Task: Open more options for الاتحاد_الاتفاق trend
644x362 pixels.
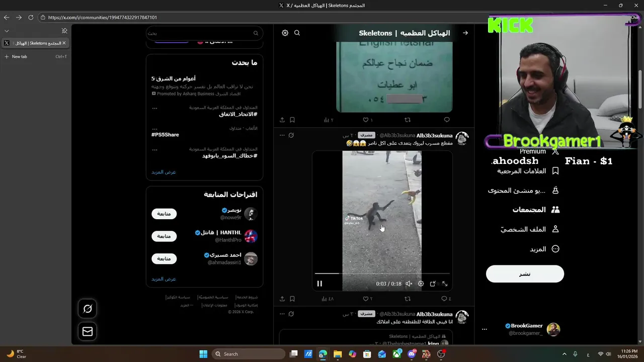Action: (154, 108)
